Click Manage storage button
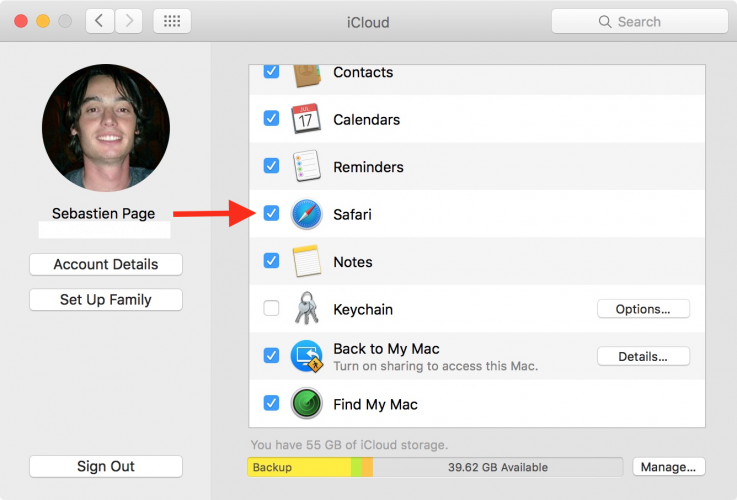Screen dimensions: 737x500 [x=668, y=467]
